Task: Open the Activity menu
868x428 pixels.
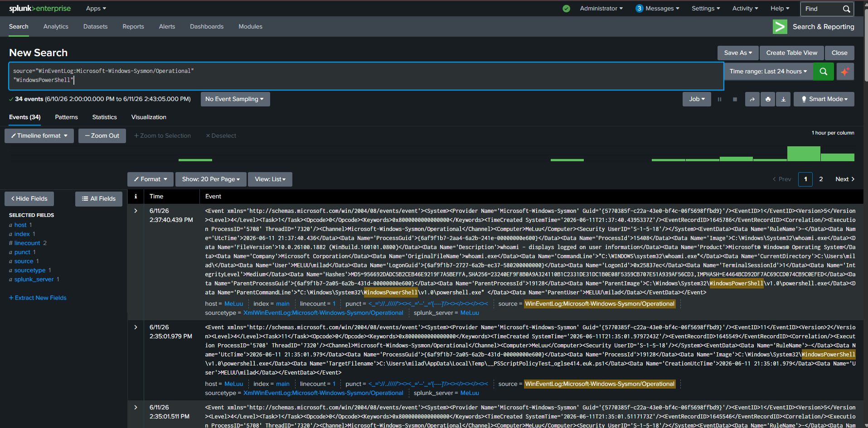Action: tap(745, 9)
